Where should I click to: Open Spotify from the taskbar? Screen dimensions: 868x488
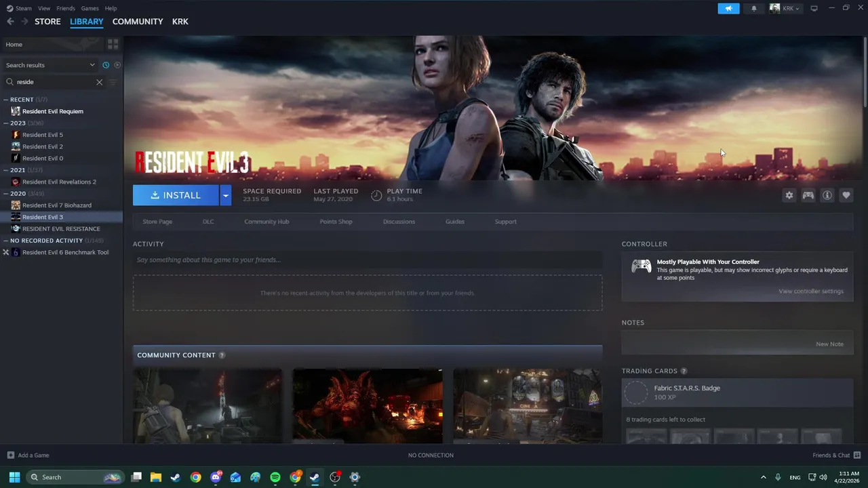coord(275,477)
